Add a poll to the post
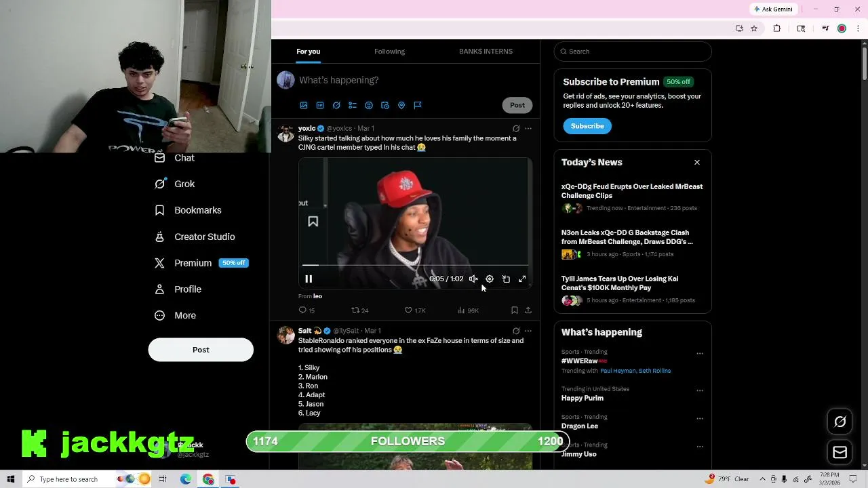This screenshot has height=488, width=868. 353,105
